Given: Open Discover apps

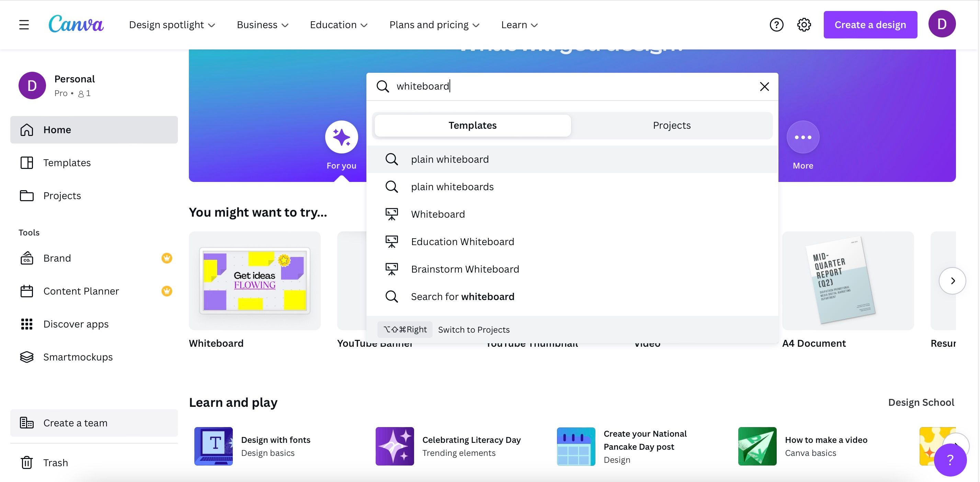Looking at the screenshot, I should (x=76, y=324).
